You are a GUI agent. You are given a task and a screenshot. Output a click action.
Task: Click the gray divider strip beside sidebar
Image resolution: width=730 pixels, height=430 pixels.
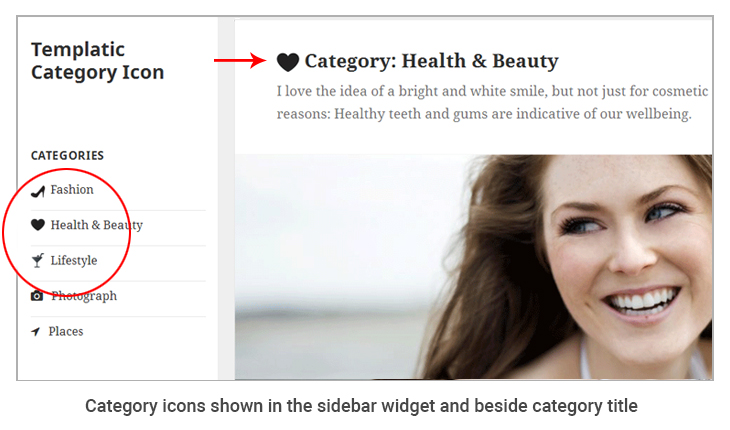pyautogui.click(x=226, y=199)
